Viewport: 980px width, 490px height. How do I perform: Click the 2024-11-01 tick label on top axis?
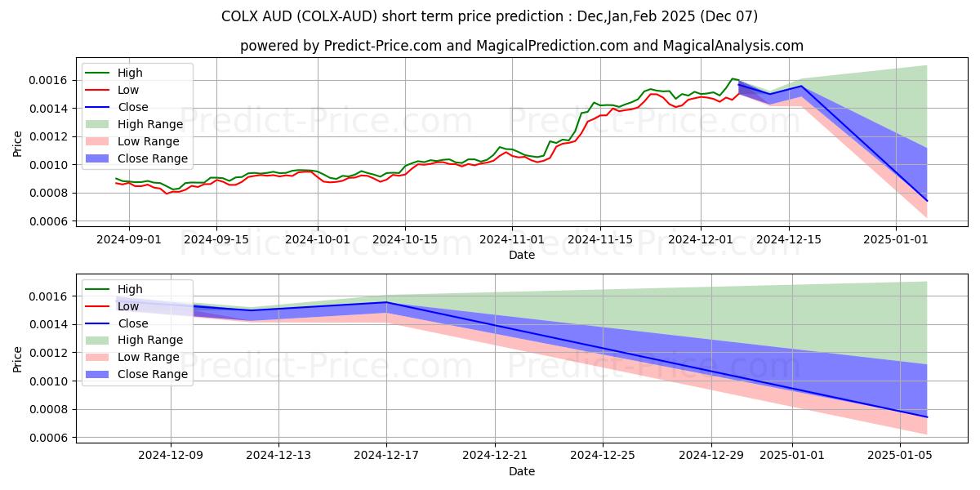512,239
